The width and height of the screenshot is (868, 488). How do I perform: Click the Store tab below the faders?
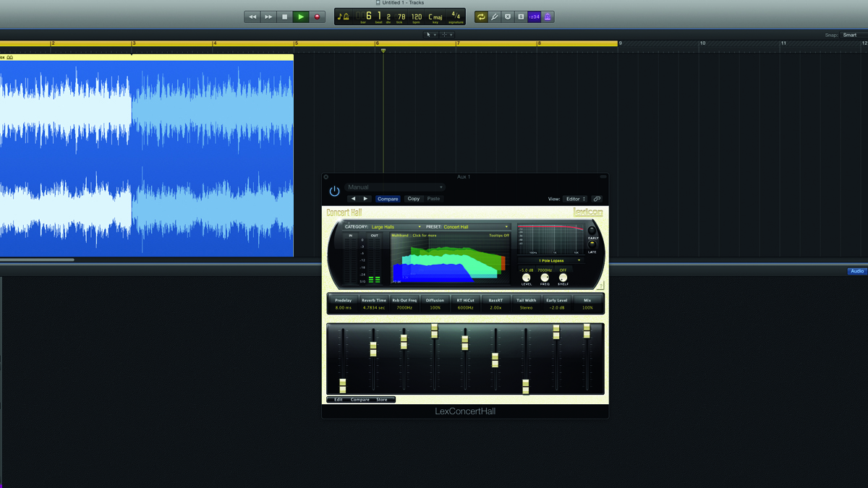pos(382,400)
